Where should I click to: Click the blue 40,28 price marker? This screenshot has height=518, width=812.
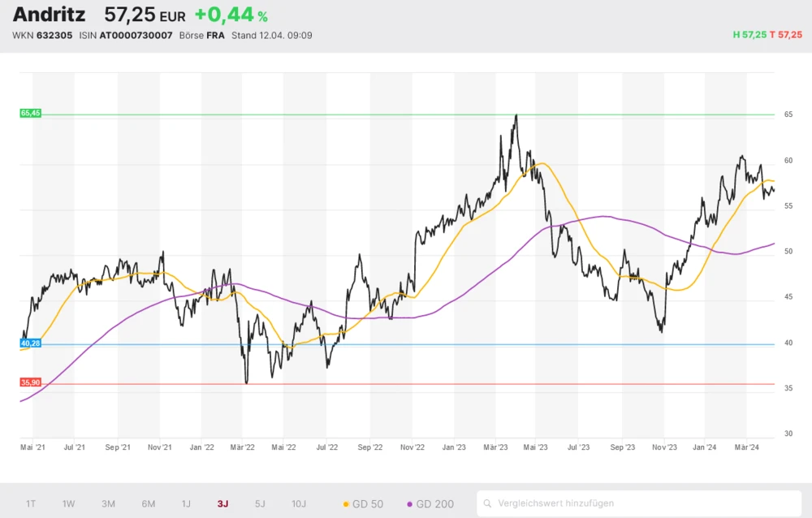(30, 343)
